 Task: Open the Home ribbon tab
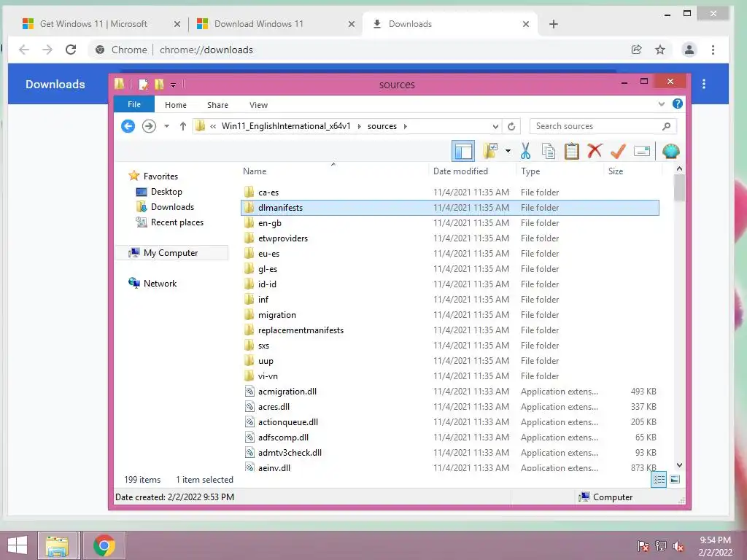pyautogui.click(x=176, y=105)
